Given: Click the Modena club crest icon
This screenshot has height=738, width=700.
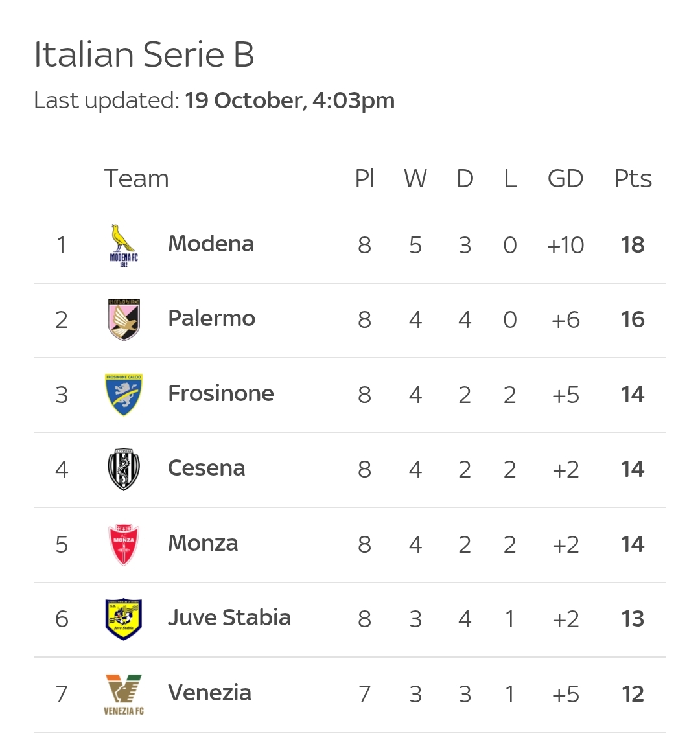Looking at the screenshot, I should click(123, 246).
